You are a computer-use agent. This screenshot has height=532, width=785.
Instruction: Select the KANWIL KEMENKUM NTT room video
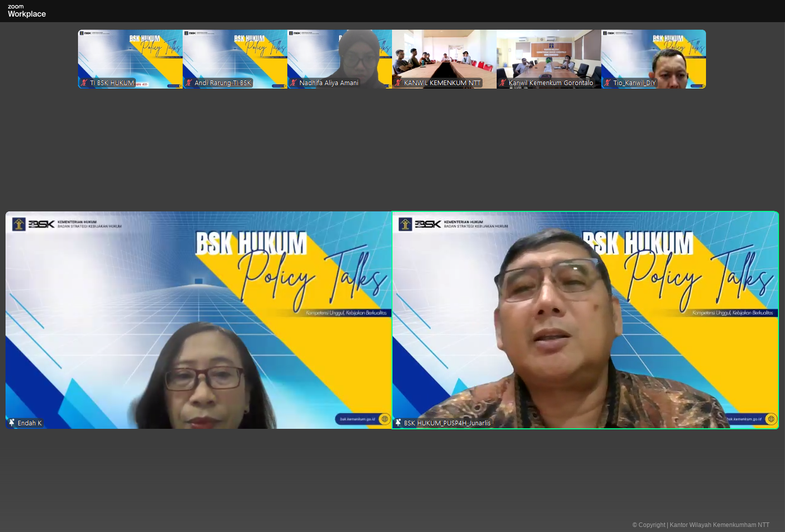click(x=444, y=55)
